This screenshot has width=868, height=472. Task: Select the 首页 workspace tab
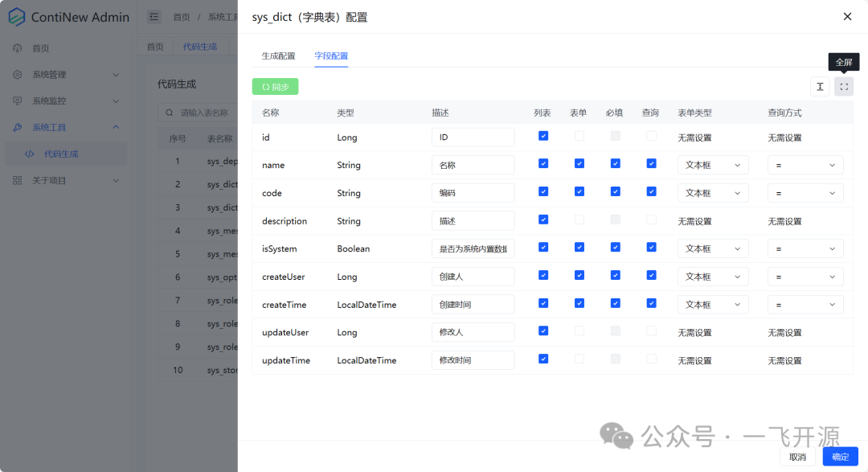(x=155, y=46)
